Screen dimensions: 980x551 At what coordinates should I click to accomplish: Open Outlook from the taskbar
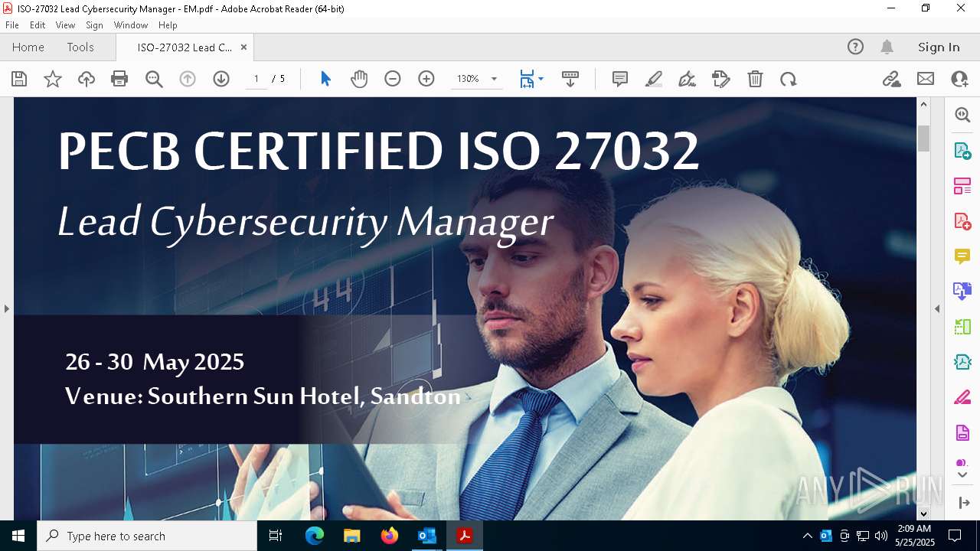point(427,536)
